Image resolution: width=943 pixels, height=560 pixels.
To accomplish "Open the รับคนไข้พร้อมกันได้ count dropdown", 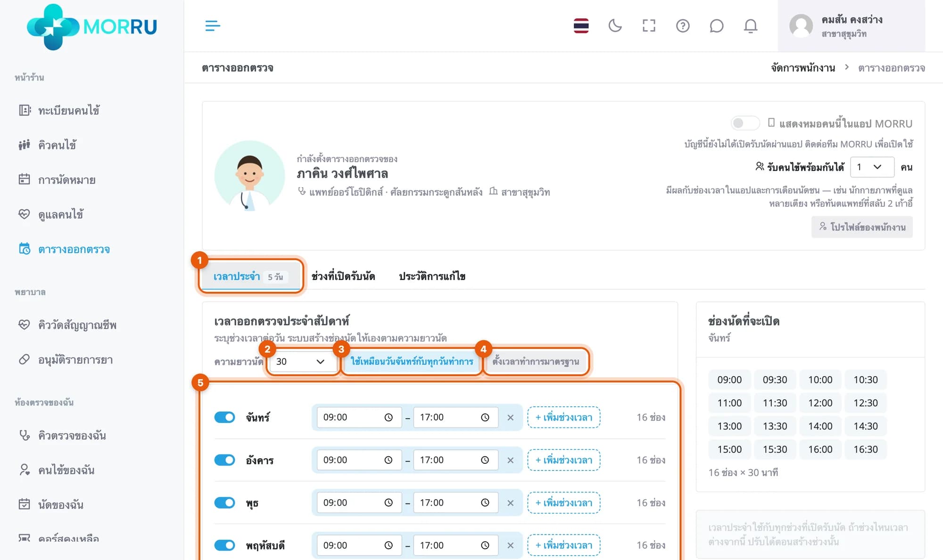I will (872, 167).
